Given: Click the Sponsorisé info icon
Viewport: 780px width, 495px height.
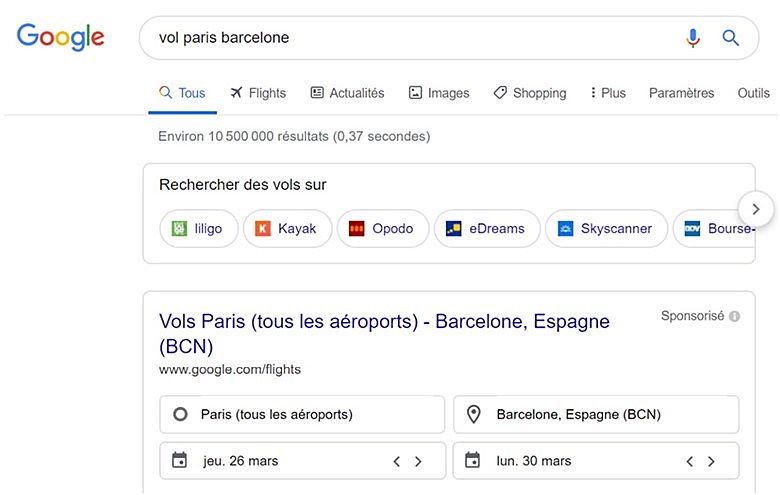Looking at the screenshot, I should (735, 316).
